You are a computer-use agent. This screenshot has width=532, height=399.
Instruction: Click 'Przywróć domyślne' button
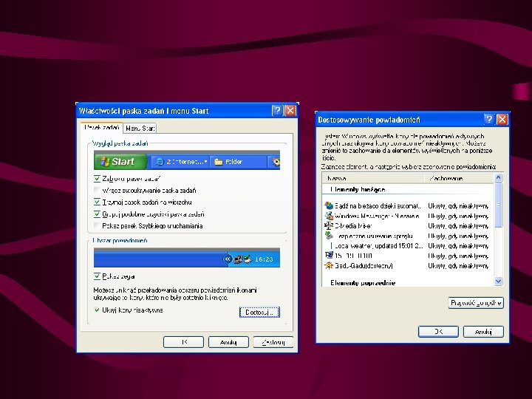tap(476, 303)
